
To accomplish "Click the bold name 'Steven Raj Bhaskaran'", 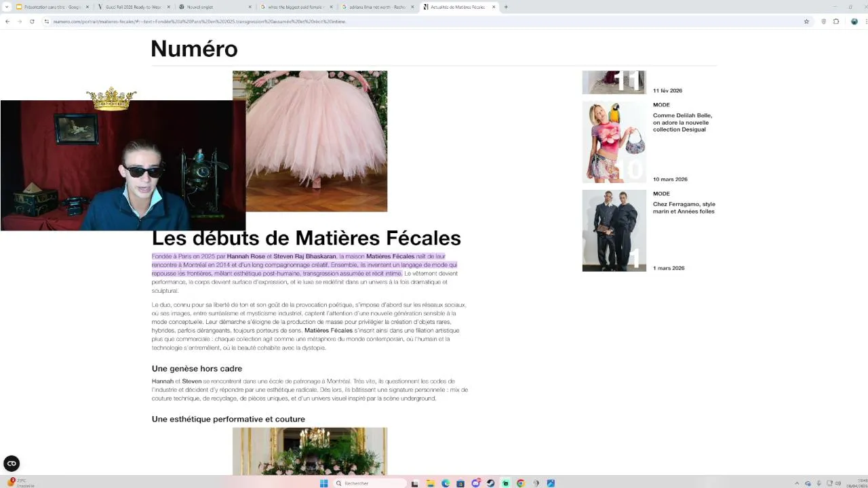I will [304, 256].
